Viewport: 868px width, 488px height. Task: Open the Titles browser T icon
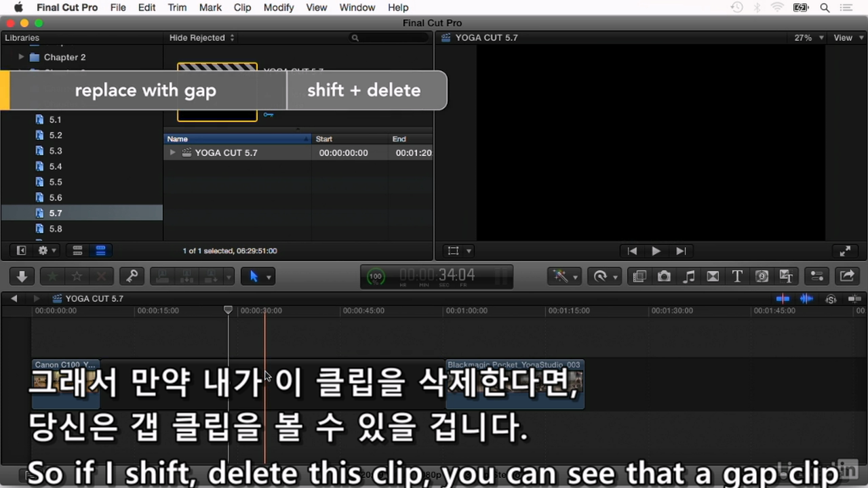[x=737, y=276]
